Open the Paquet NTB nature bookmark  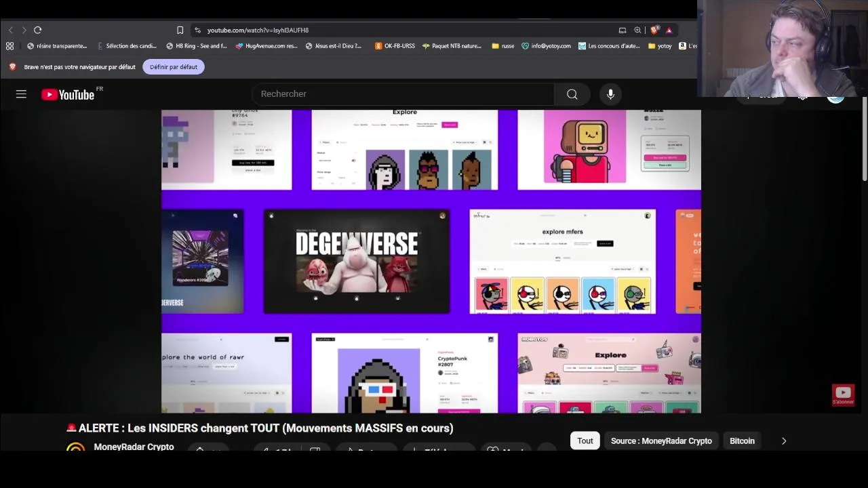452,46
